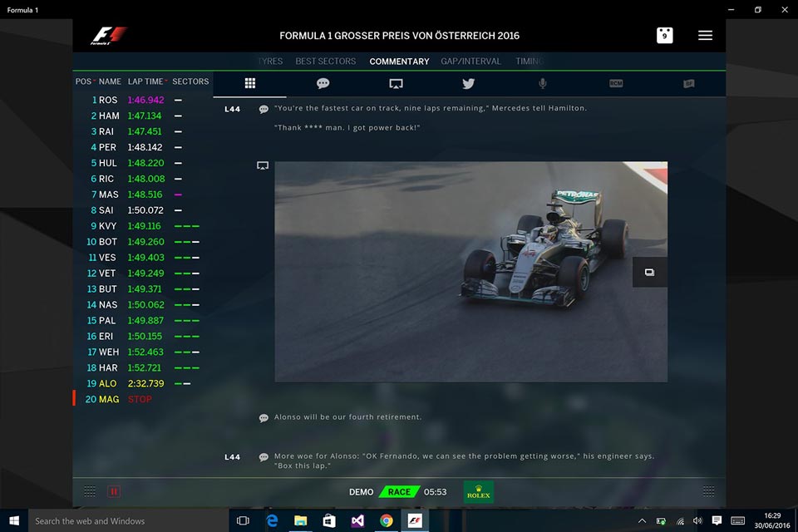
Task: Toggle picture-in-picture on the video overlay
Action: [649, 272]
